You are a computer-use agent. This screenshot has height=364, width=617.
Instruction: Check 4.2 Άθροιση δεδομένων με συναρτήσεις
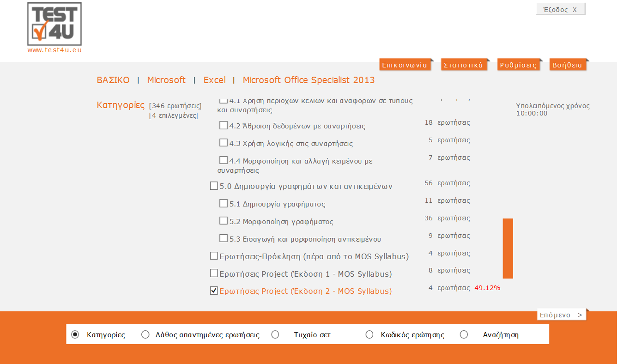point(224,125)
